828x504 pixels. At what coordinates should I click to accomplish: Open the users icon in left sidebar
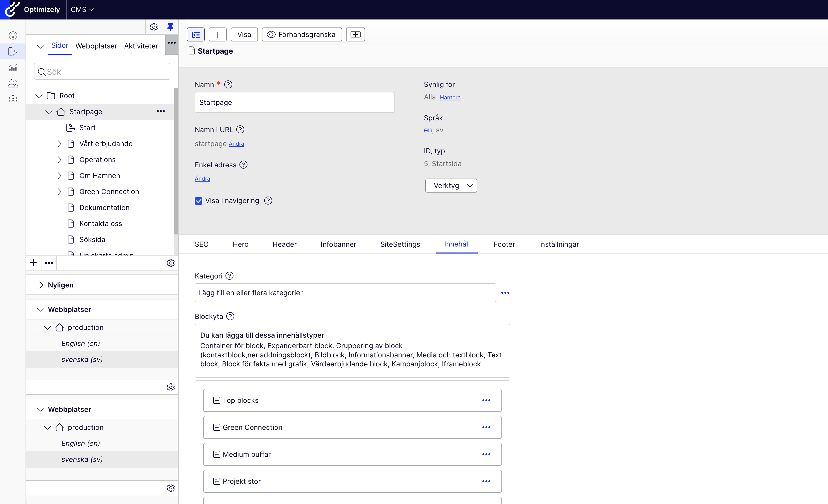pyautogui.click(x=13, y=83)
